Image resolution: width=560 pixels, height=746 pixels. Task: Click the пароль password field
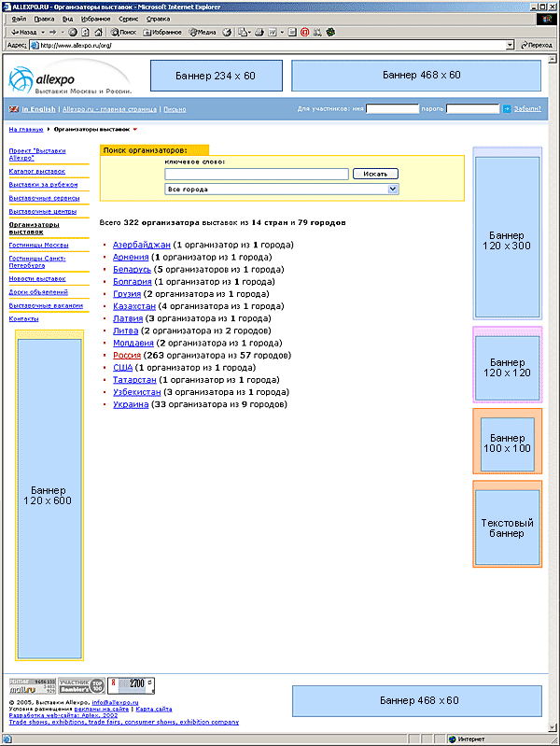point(473,109)
